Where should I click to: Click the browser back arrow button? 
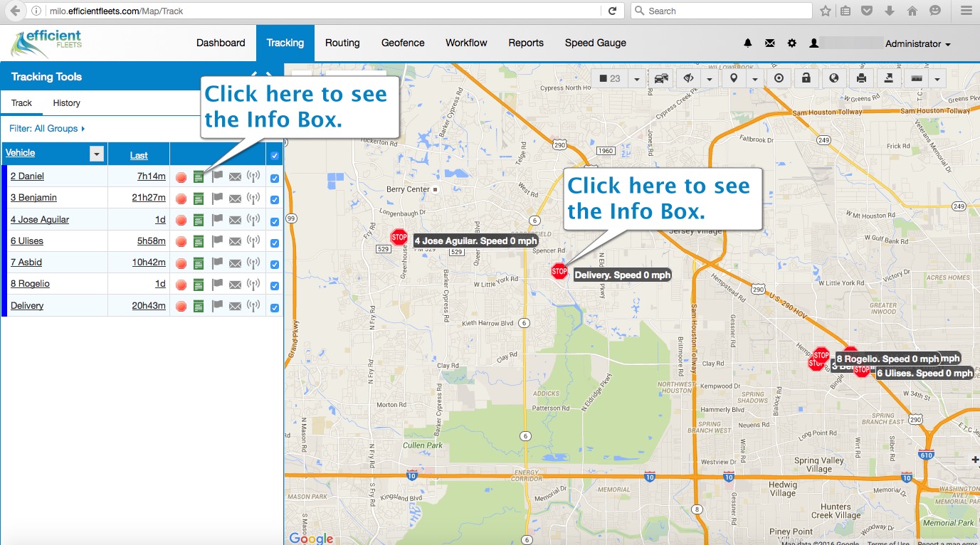tap(14, 11)
